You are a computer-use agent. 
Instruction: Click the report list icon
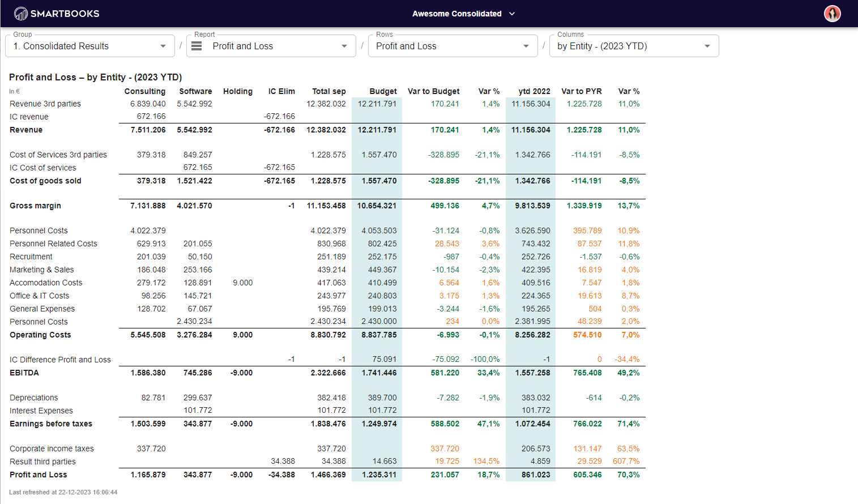[x=197, y=46]
